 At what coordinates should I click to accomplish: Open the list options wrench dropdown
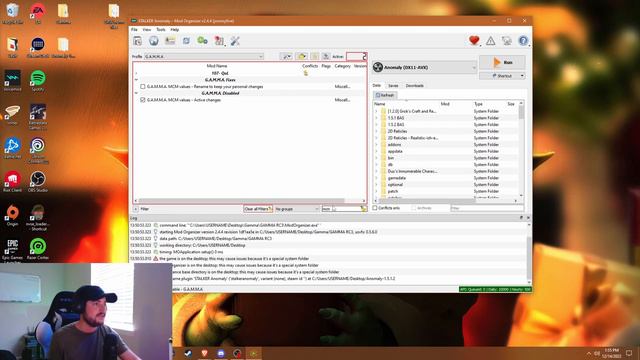coord(287,56)
